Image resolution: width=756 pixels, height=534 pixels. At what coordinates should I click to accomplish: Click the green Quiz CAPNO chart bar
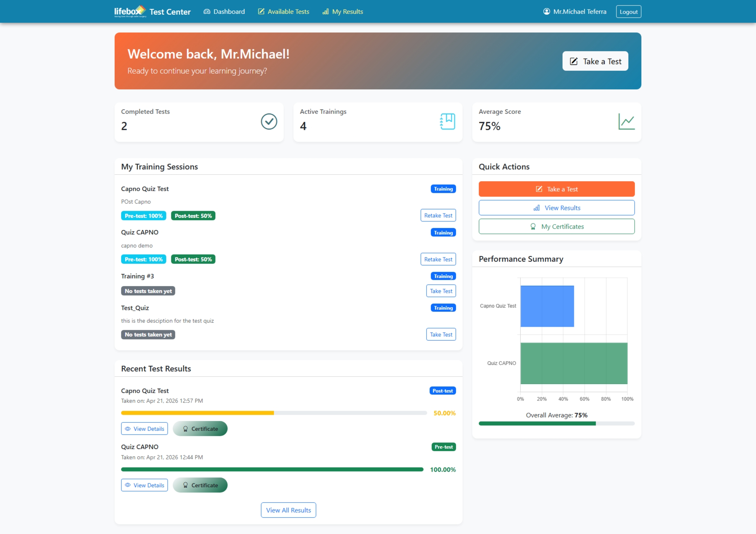click(x=574, y=363)
